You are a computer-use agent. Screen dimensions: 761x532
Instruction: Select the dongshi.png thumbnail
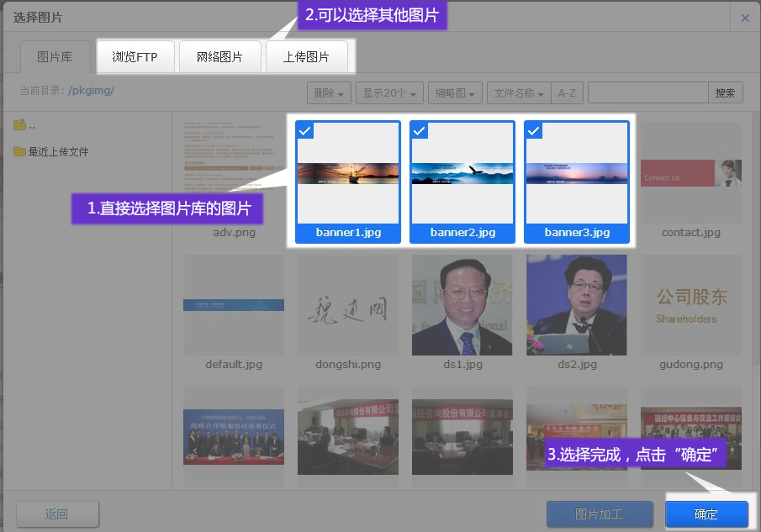point(347,305)
